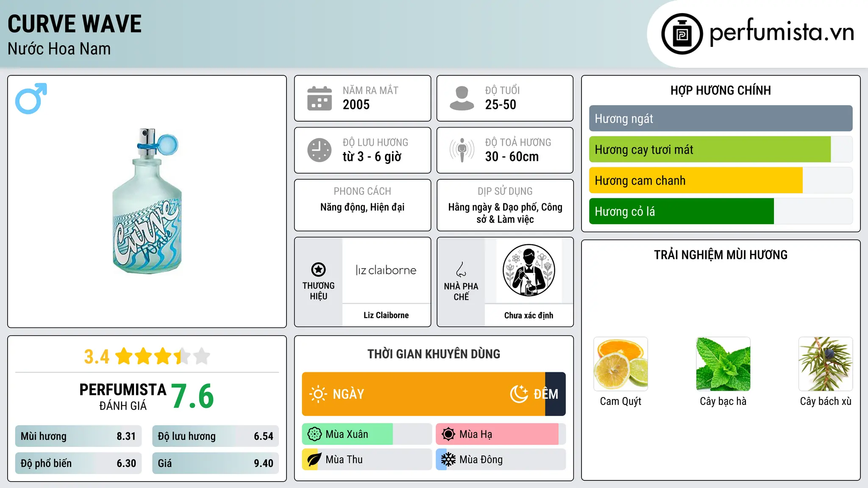Click the Mùa Đông season bar
Screen dimensions: 868x488
click(501, 460)
